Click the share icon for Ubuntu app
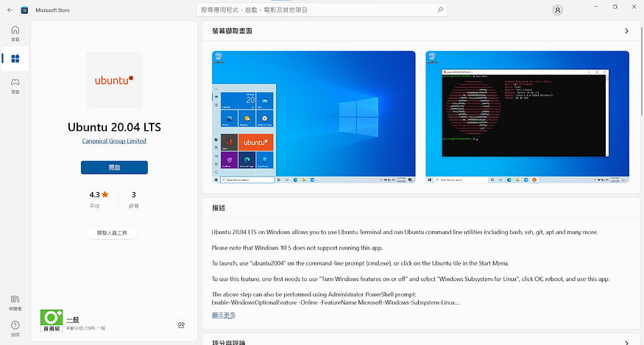 point(181,325)
